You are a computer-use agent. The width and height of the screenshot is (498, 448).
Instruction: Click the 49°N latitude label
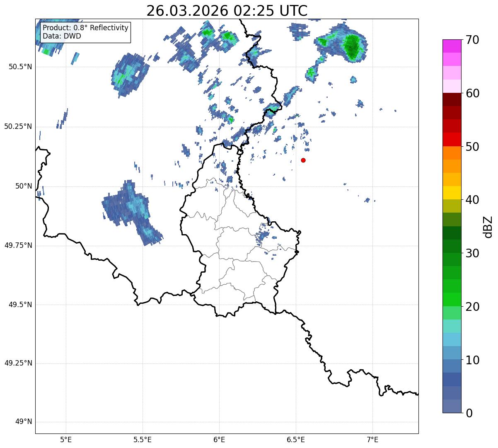click(24, 422)
